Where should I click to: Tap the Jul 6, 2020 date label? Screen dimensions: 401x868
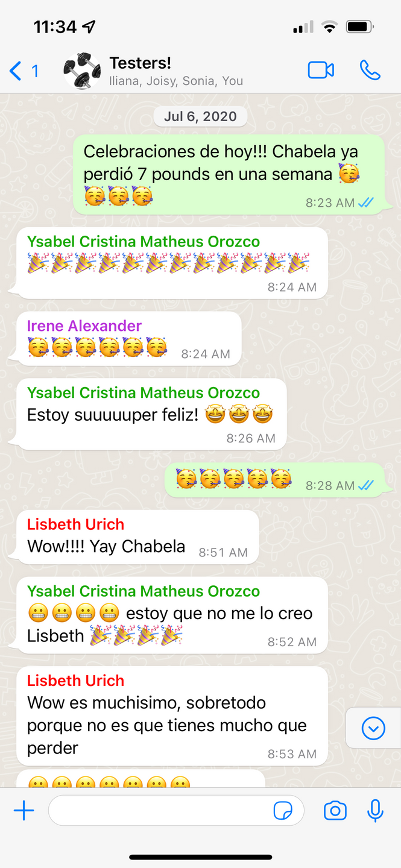click(x=200, y=116)
